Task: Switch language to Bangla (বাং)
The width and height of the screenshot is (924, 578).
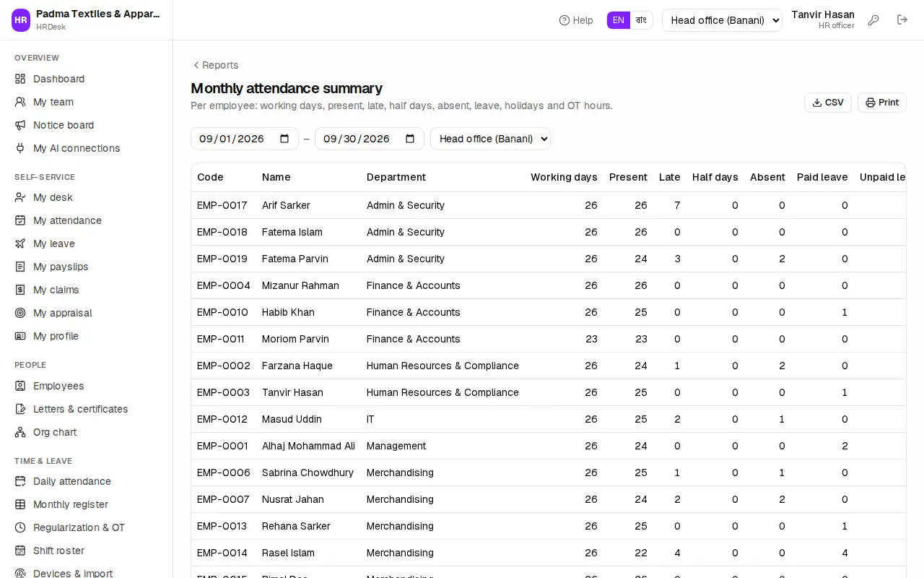Action: click(641, 20)
